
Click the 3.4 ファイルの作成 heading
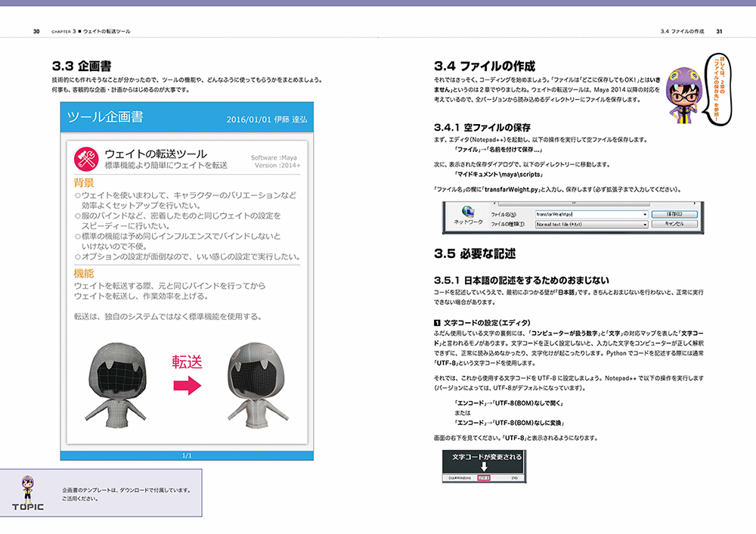(x=485, y=66)
